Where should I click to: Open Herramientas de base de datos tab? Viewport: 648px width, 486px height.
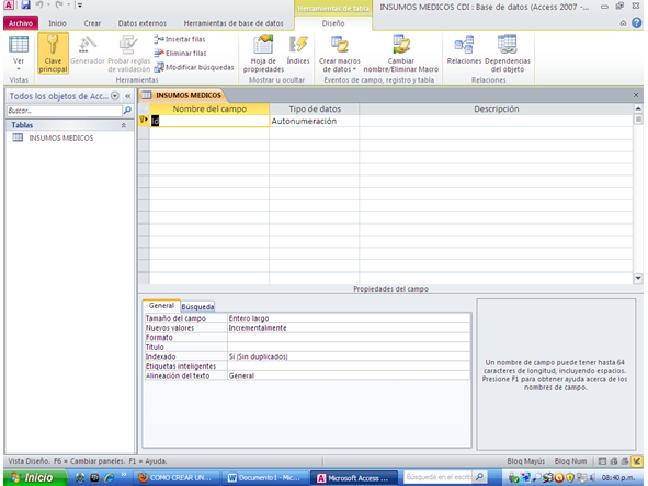click(x=233, y=24)
